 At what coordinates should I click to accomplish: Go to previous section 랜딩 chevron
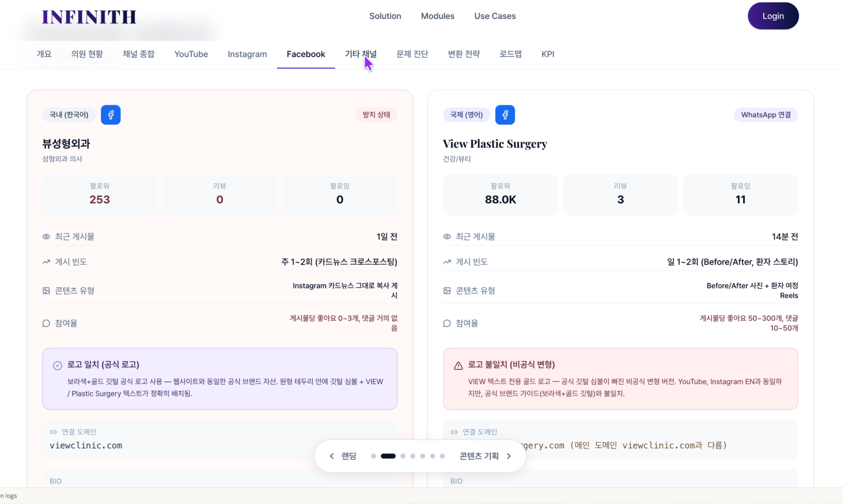[332, 456]
